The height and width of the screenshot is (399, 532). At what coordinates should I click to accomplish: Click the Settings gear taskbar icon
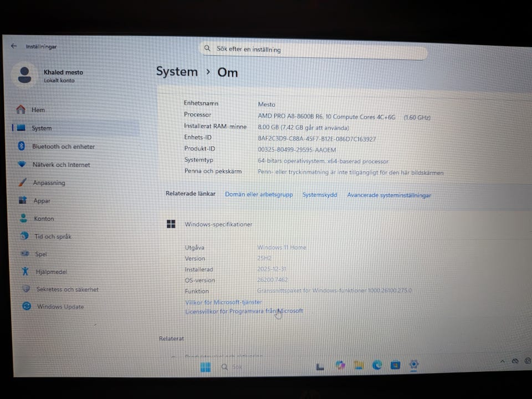tap(413, 365)
